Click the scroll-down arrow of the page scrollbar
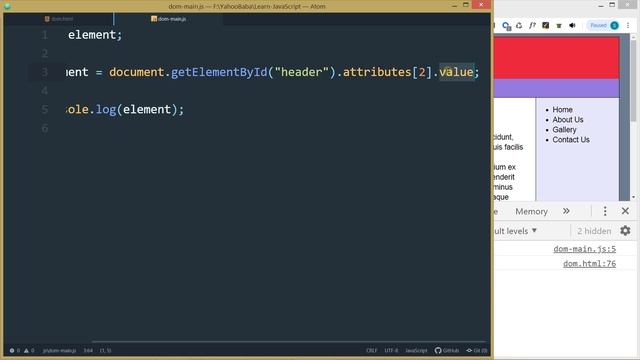The image size is (640, 360). [x=633, y=198]
